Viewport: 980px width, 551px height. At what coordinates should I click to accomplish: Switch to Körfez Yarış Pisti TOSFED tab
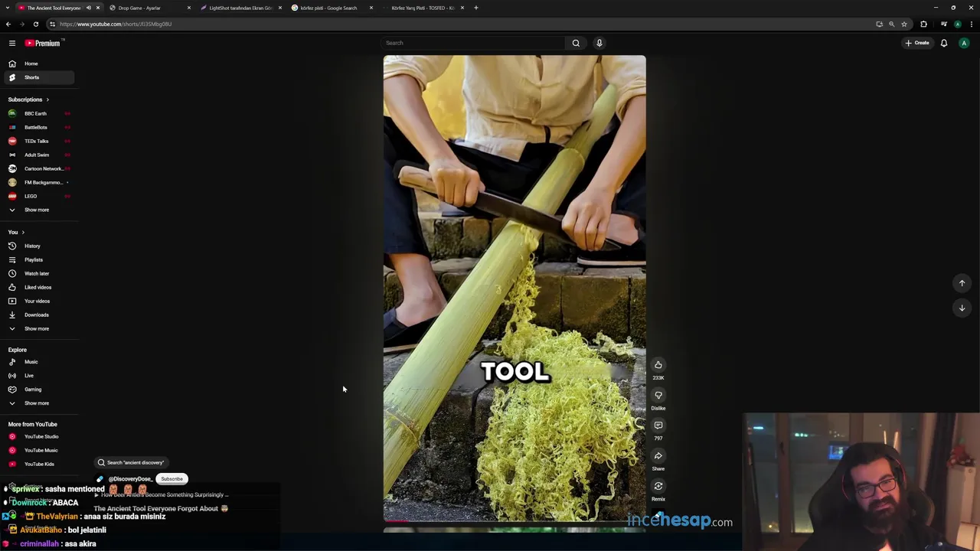coord(423,8)
